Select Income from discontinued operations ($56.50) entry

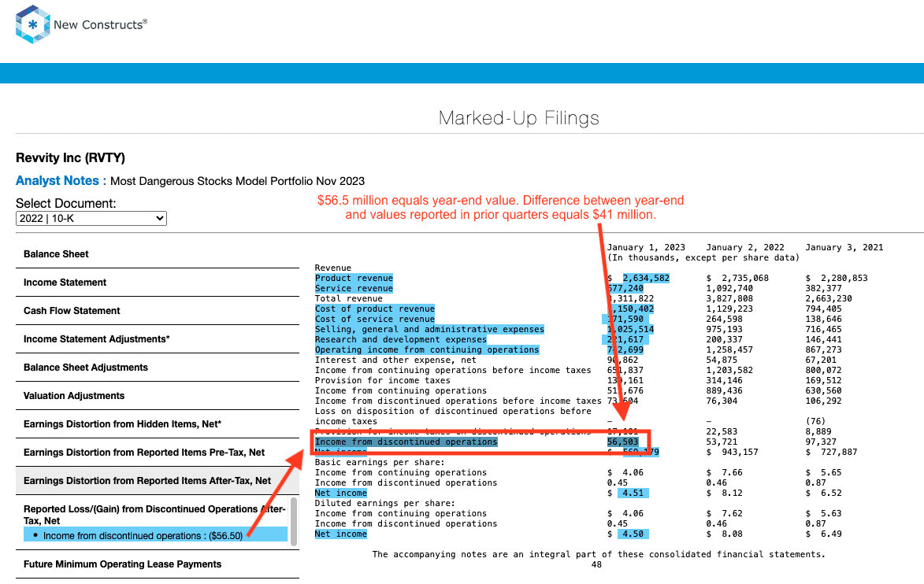pyautogui.click(x=155, y=535)
